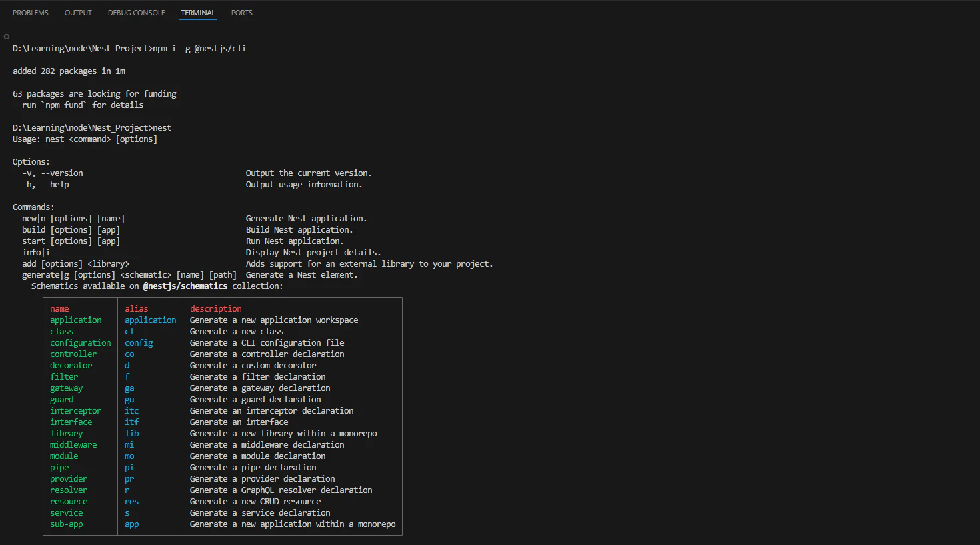This screenshot has width=980, height=545.
Task: Click the active TERMINAL tab
Action: coord(197,12)
